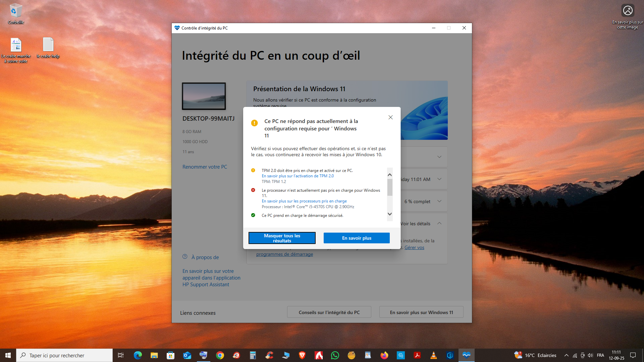Open WhatsApp from the taskbar
644x362 pixels.
coord(335,355)
